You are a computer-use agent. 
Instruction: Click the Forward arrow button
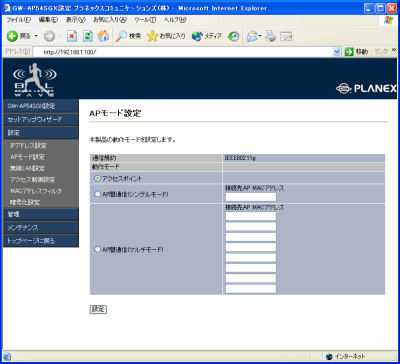(x=49, y=36)
